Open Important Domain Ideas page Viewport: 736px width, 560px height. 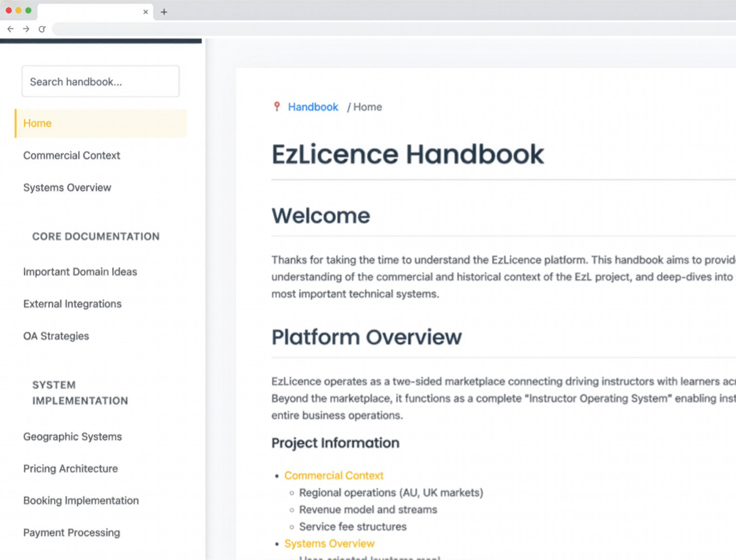[x=80, y=272]
